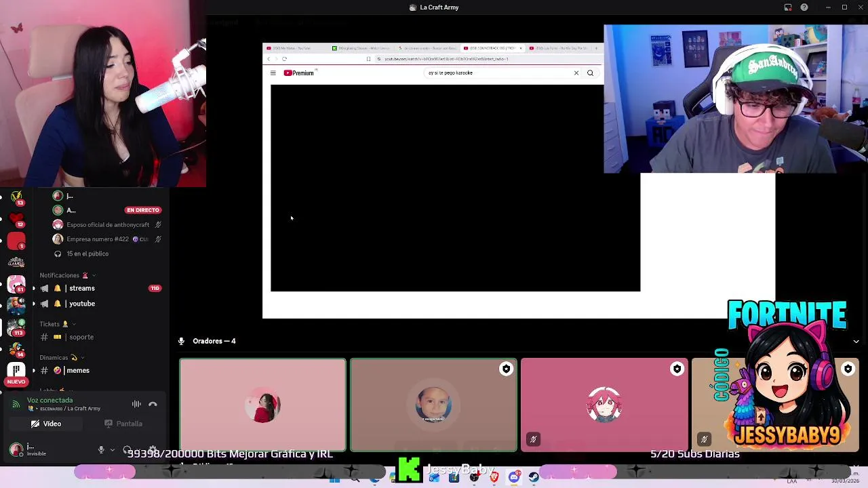Click the Pantalla screen share button
The image size is (868, 488).
pyautogui.click(x=123, y=424)
